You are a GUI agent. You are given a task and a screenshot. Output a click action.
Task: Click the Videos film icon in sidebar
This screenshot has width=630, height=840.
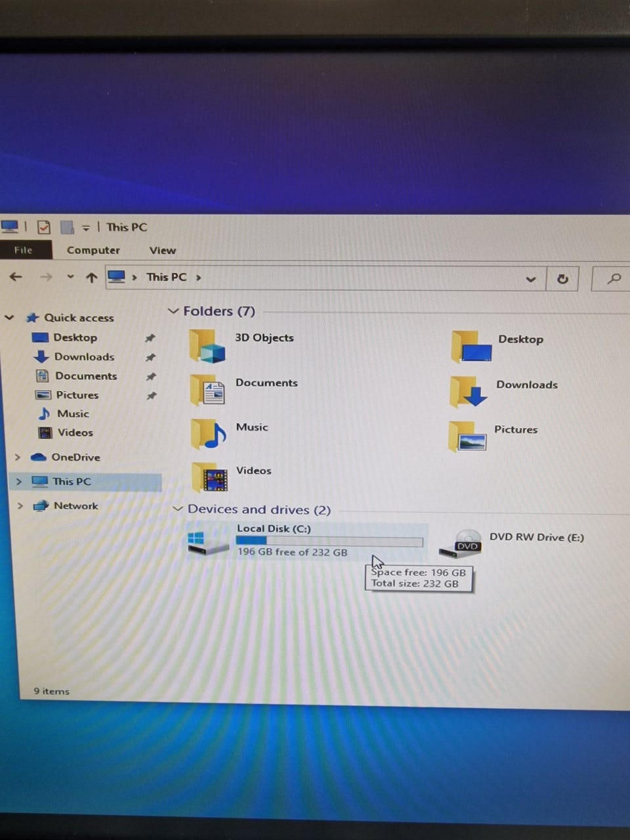(x=45, y=432)
